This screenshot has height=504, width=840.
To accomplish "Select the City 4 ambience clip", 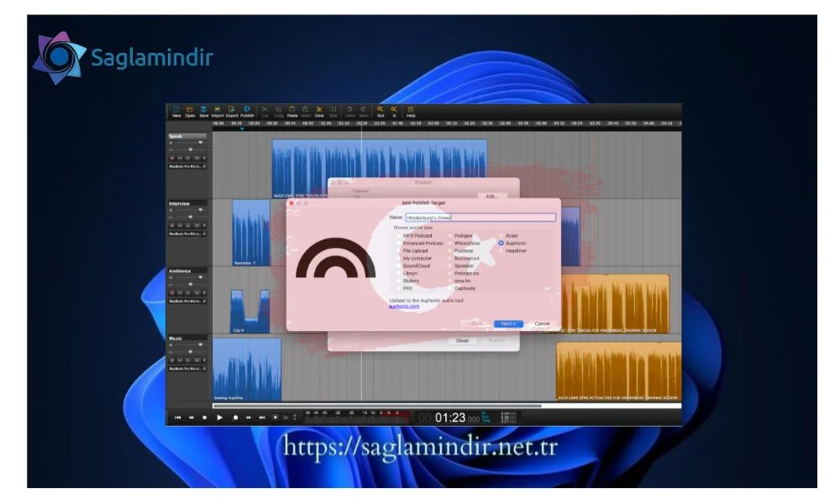I will click(250, 312).
